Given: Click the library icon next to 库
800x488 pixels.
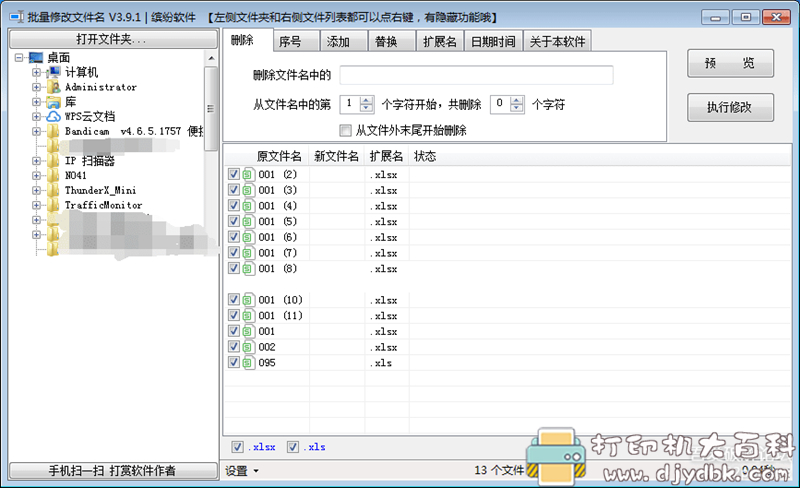Looking at the screenshot, I should pyautogui.click(x=53, y=102).
